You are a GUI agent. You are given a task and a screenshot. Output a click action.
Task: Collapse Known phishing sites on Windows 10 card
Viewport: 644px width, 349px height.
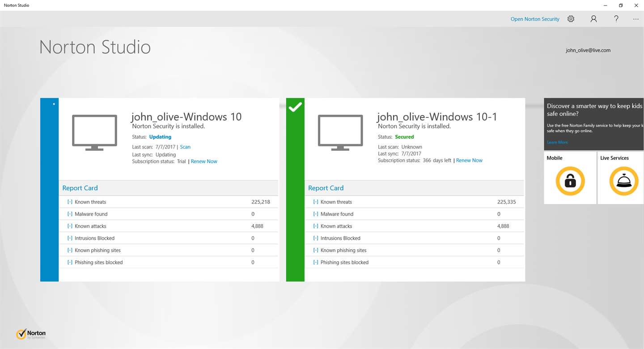click(x=70, y=250)
